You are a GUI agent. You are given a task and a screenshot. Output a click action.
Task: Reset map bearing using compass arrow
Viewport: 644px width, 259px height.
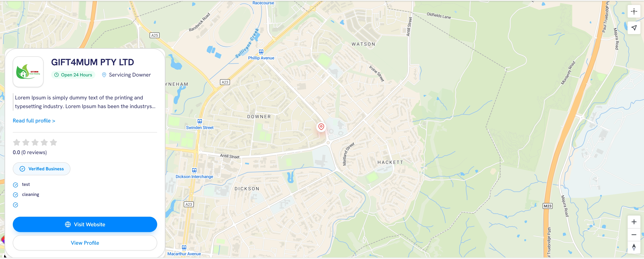(634, 247)
